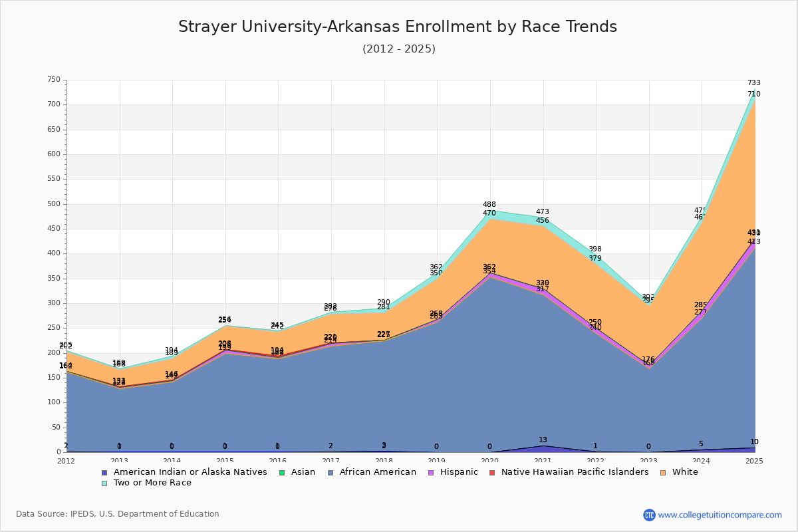Viewport: 798px width, 532px height.
Task: Click the 240 data label at 2022
Action: coord(595,328)
